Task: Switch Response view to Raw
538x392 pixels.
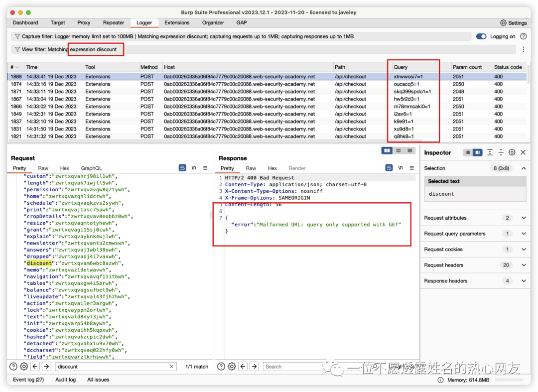Action: (x=251, y=168)
